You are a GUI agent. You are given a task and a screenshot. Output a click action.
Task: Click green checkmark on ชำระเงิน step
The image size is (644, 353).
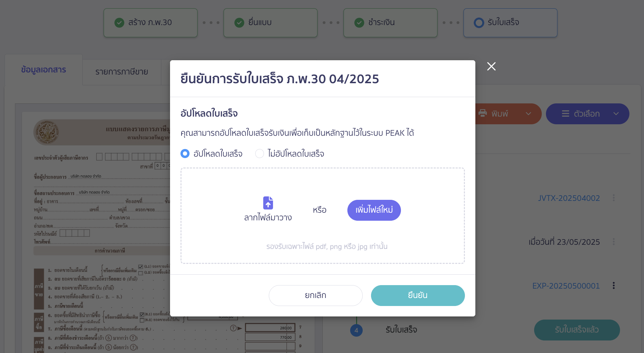(359, 22)
